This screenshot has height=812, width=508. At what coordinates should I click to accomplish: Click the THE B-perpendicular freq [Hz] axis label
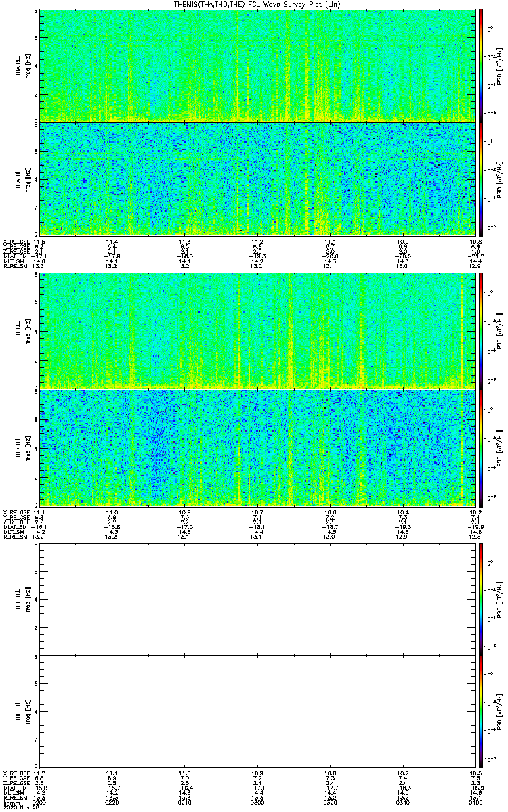pos(28,599)
